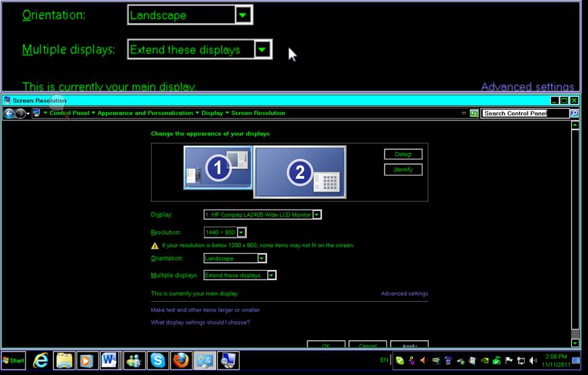Click the NVIDIA tray icon

click(x=485, y=361)
